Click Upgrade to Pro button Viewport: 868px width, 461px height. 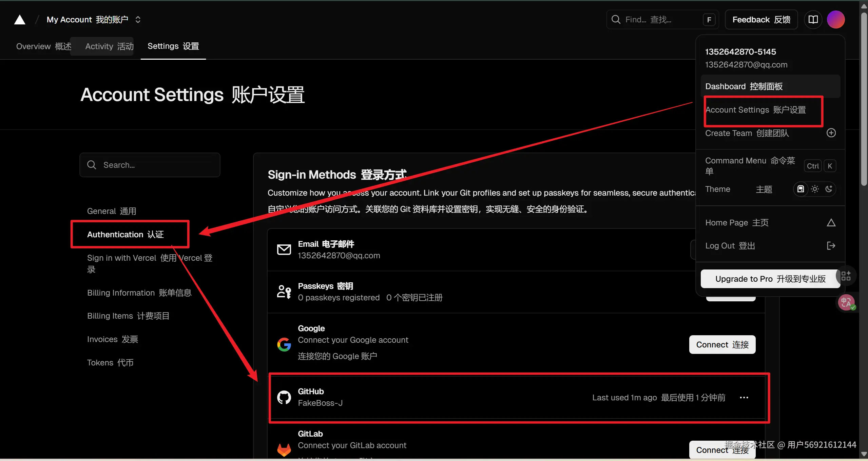pos(770,279)
